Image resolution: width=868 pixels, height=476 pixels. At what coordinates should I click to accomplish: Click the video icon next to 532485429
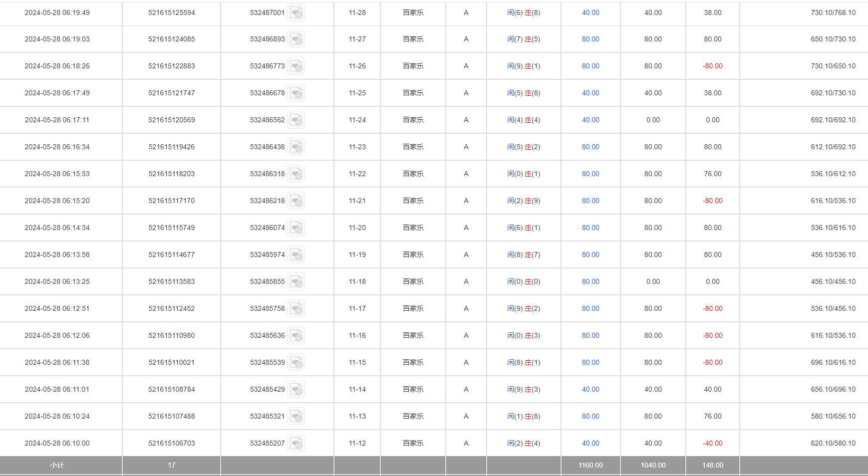[x=296, y=390]
